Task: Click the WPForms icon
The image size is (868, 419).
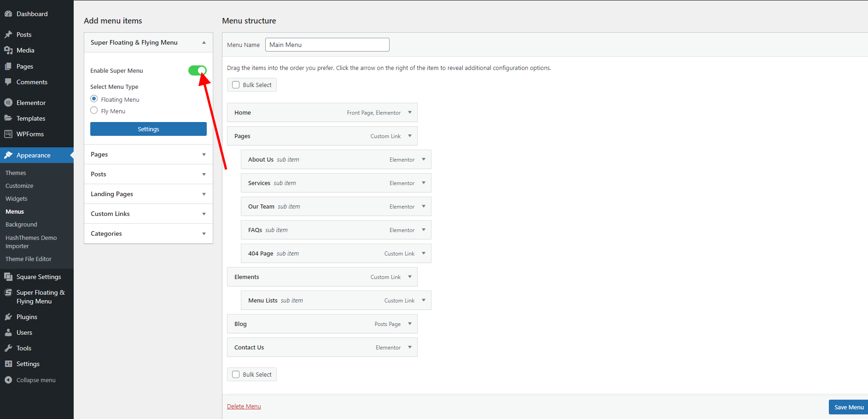Action: [8, 134]
